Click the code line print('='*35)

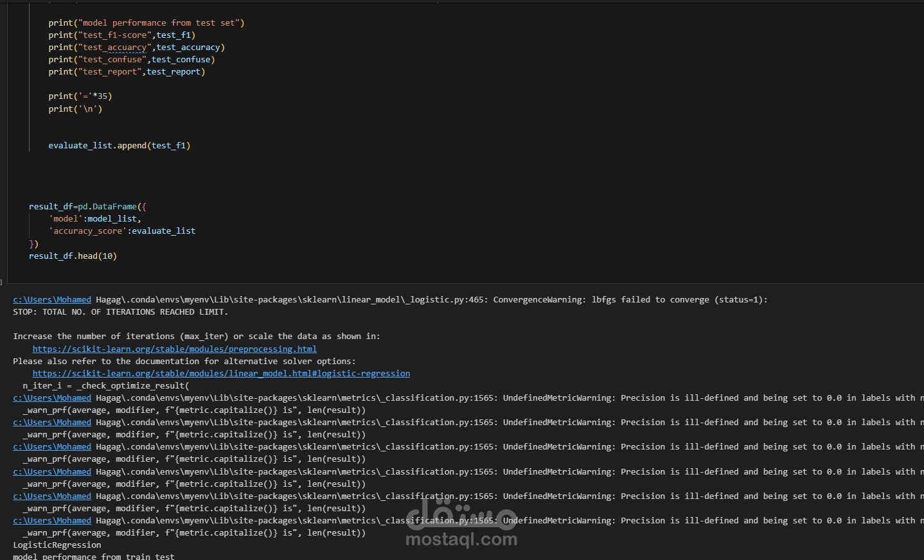pos(80,96)
